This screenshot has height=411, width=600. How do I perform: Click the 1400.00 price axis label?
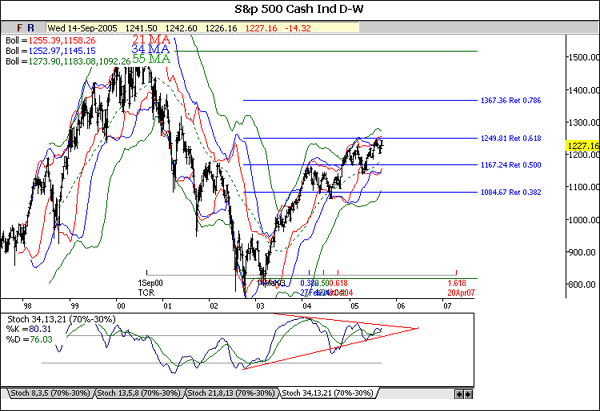(584, 90)
